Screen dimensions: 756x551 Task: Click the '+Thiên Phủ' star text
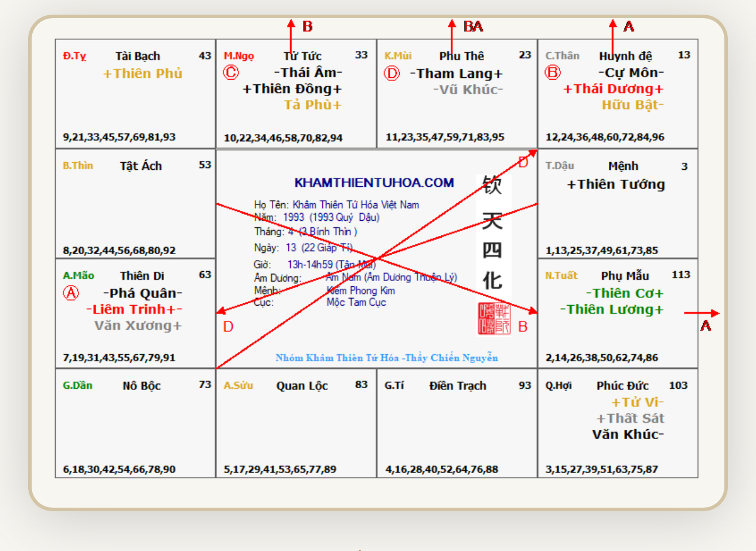(x=142, y=74)
